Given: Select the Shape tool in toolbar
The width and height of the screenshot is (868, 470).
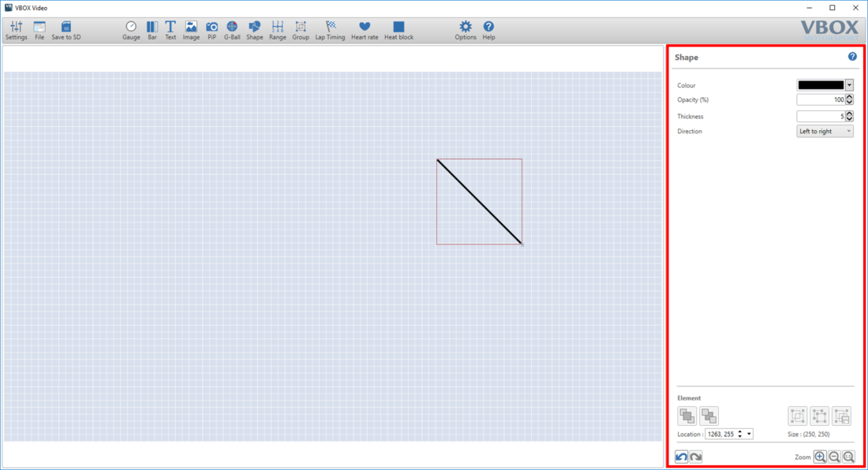Looking at the screenshot, I should point(255,31).
